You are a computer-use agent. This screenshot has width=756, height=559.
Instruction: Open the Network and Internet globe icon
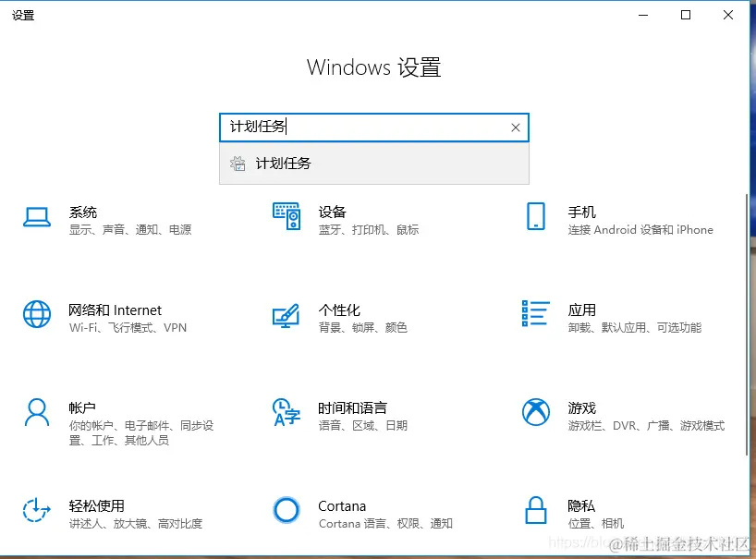pyautogui.click(x=37, y=314)
